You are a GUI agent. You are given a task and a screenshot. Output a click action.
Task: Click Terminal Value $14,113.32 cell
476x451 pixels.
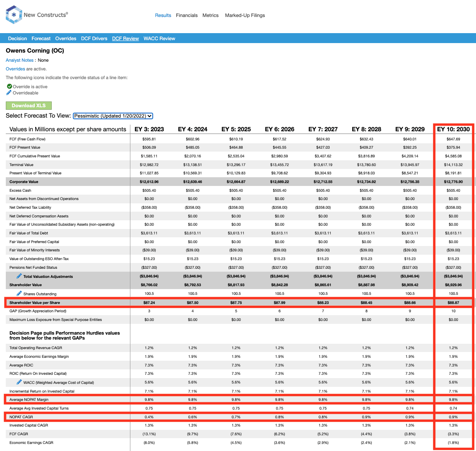click(453, 164)
